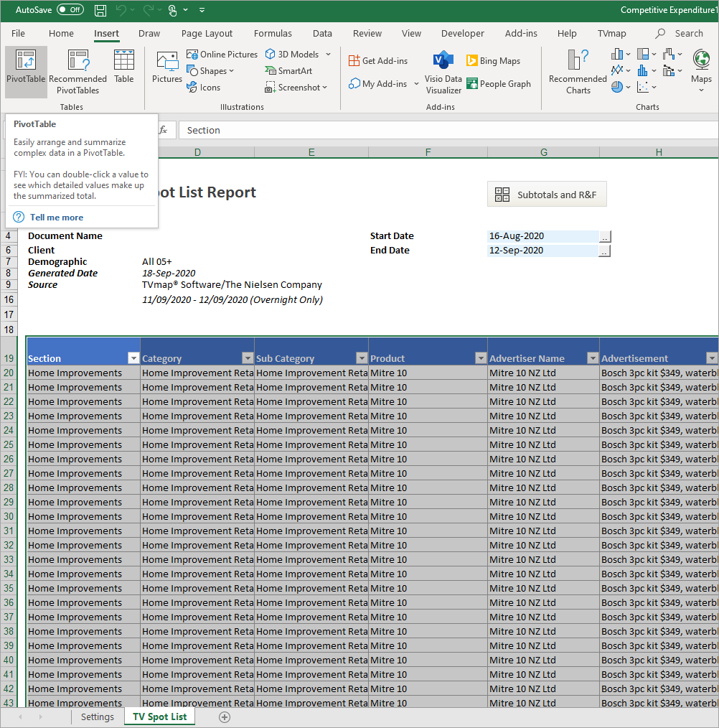Click the Start Date field 16-Aug-2020
This screenshot has width=719, height=728.
click(x=542, y=236)
